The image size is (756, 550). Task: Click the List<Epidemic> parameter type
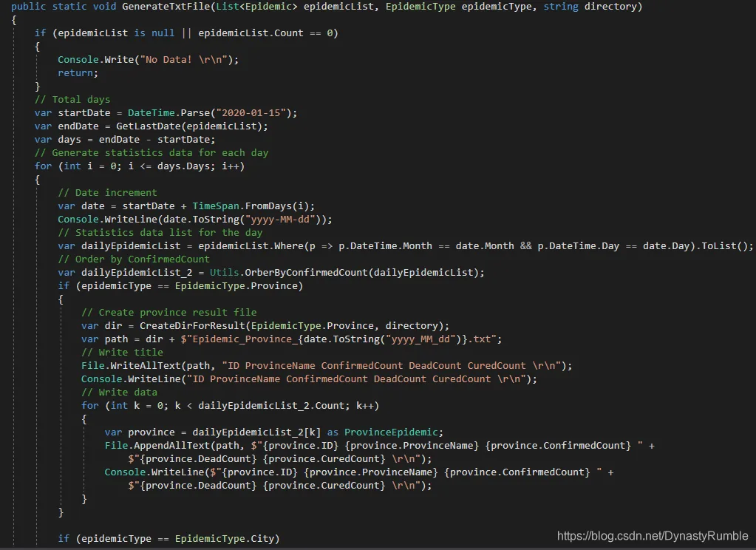pos(256,6)
